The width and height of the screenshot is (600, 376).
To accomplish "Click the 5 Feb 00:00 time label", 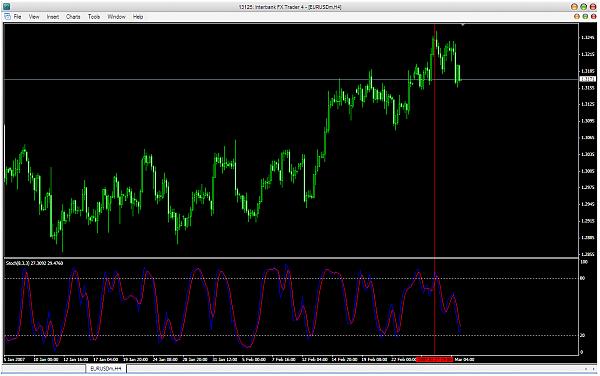I will (254, 360).
